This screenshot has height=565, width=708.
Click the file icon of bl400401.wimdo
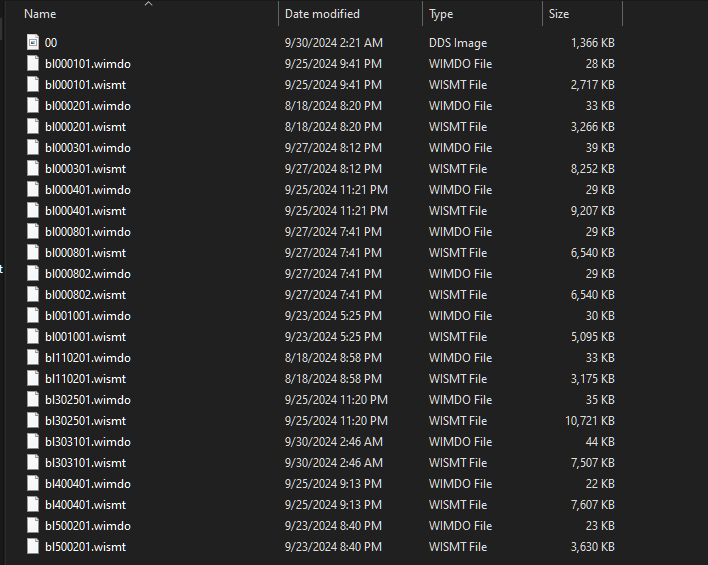pos(33,484)
